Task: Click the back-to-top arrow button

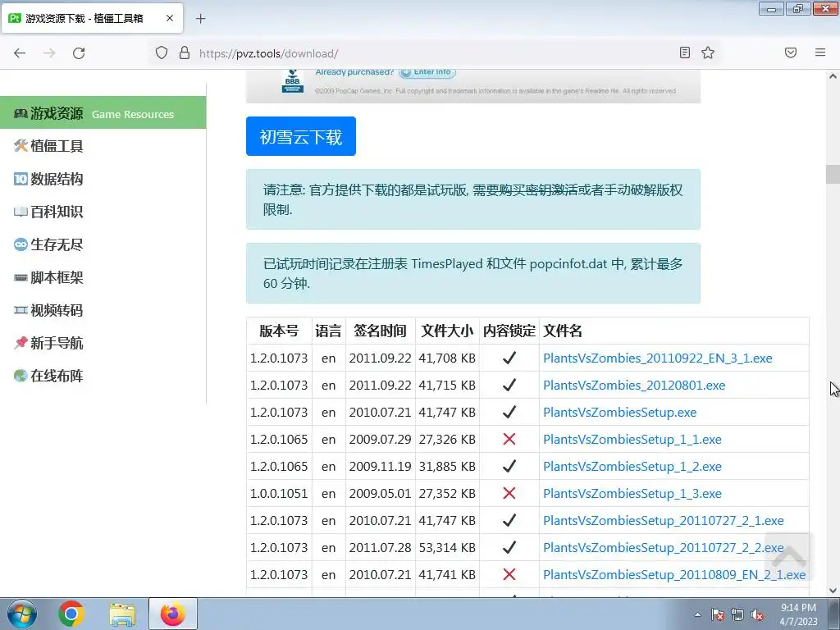Action: (788, 556)
